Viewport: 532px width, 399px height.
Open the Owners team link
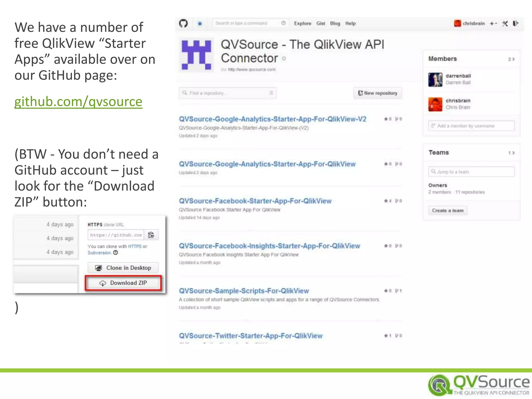[438, 185]
